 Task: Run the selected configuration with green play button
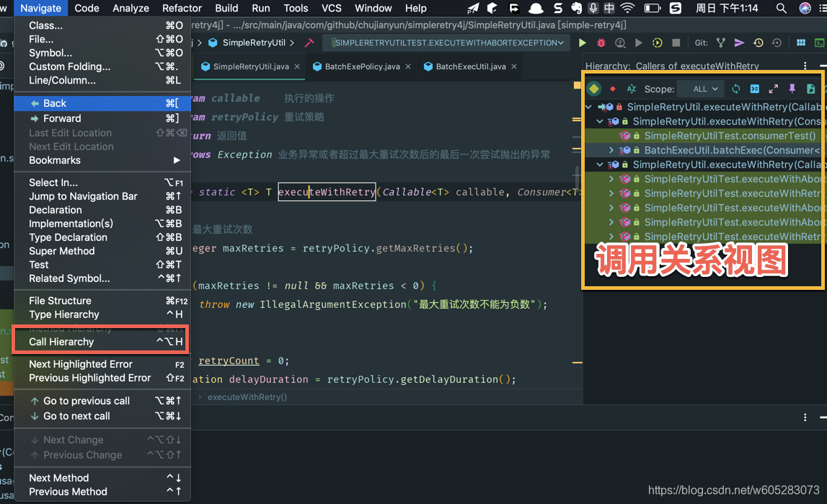(x=583, y=43)
